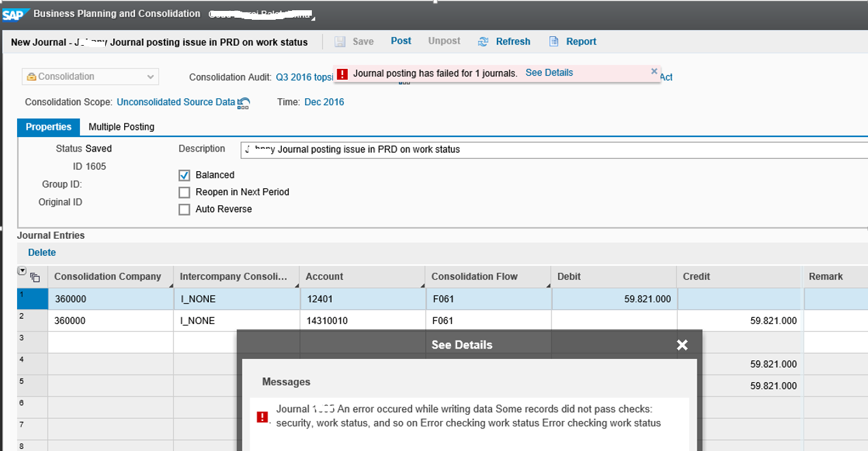Enable the Auto Reverse checkbox
This screenshot has height=451, width=868.
[184, 209]
